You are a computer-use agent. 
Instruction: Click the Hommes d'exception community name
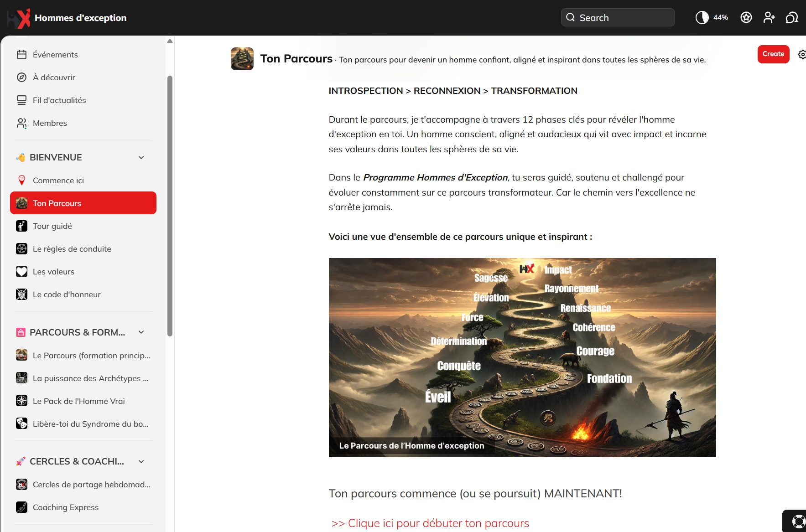81,18
